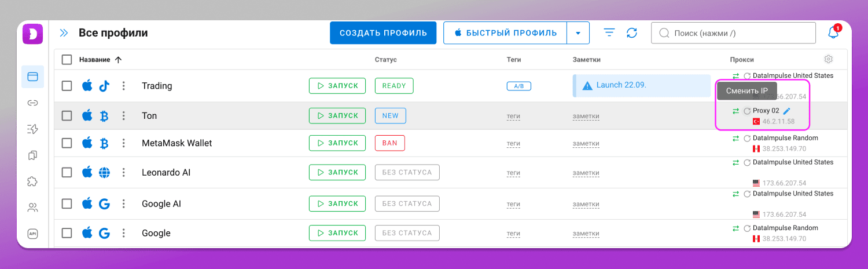Click the Bitcoin icon on Ton
Image resolution: width=868 pixels, height=269 pixels.
(104, 116)
